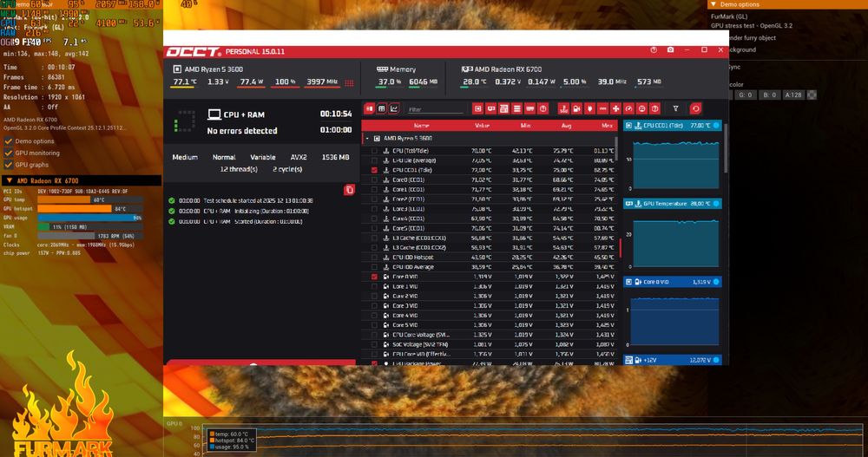Open OCCT help icon in title bar
The height and width of the screenshot is (457, 868).
coord(654,50)
